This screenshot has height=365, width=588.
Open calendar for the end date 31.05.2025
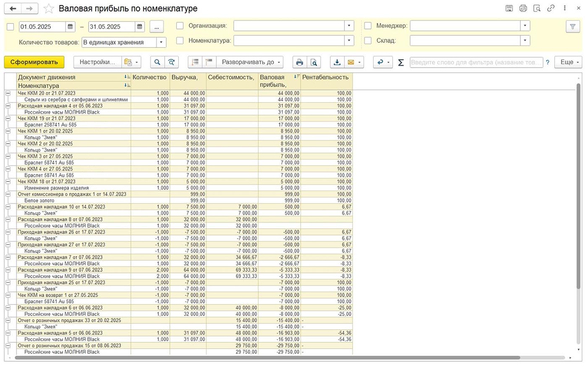click(139, 27)
